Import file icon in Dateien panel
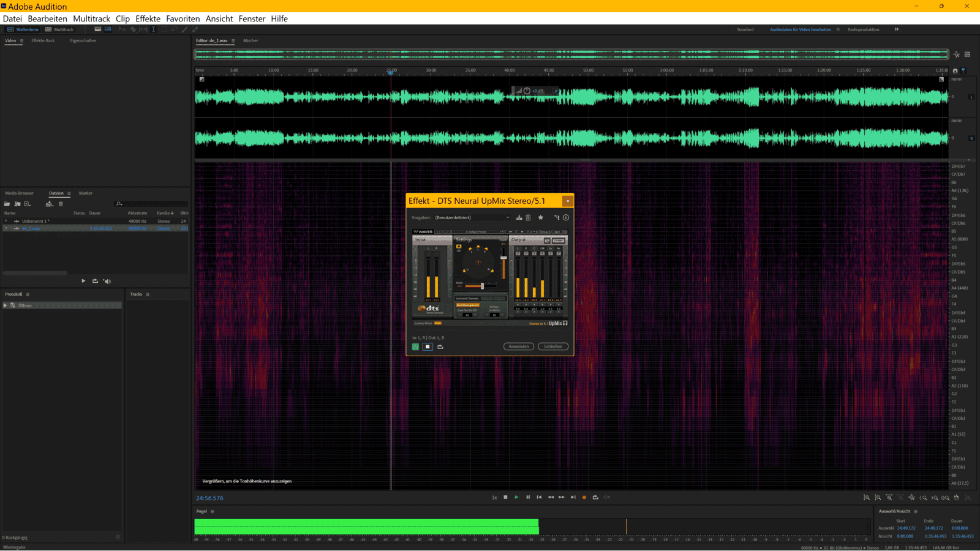Viewport: 980px width, 551px height. click(17, 204)
